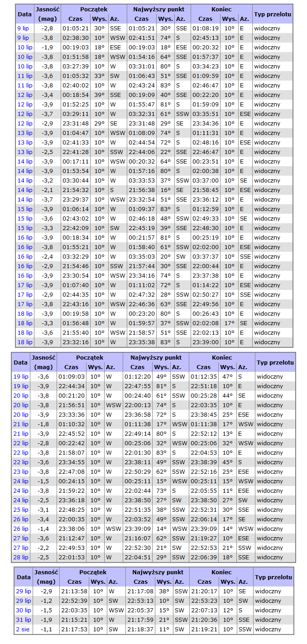Open the 14 lip pass starting 21:54:32
The image size is (307, 644).
point(25,190)
